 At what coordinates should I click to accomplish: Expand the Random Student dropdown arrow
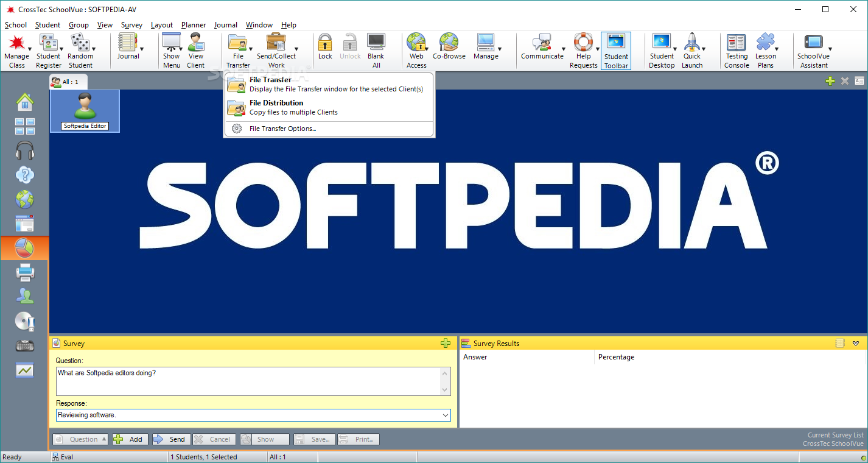click(93, 49)
